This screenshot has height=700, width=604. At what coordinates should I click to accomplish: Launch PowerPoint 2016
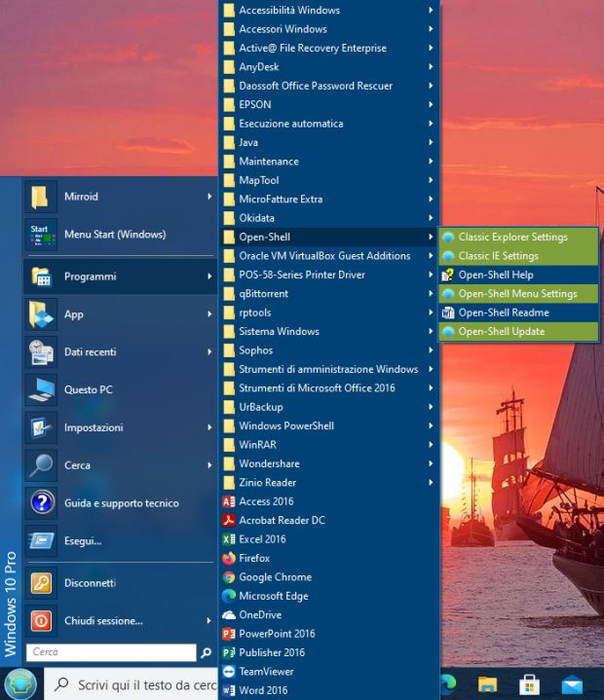(329, 634)
